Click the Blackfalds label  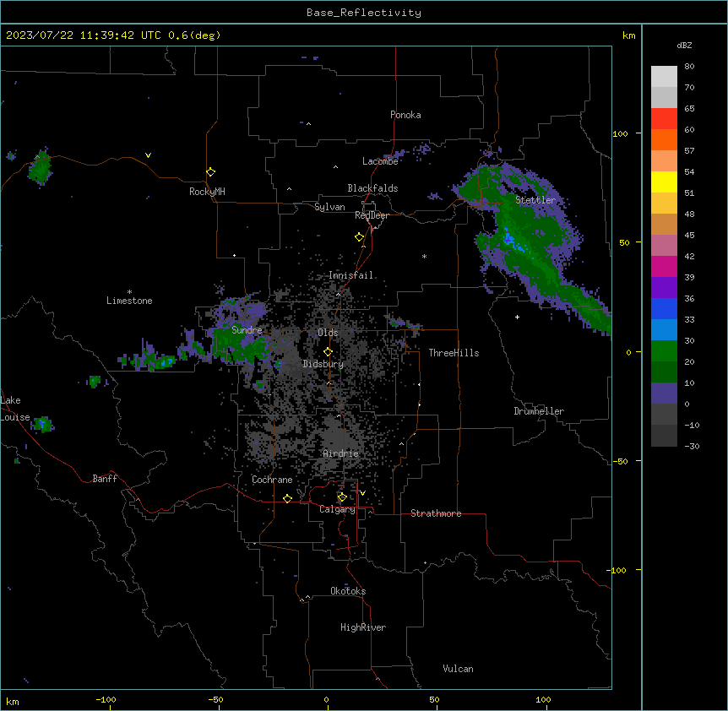tap(372, 188)
